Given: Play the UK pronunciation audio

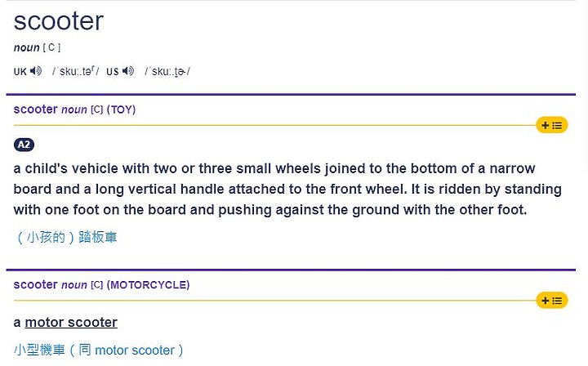Looking at the screenshot, I should pyautogui.click(x=36, y=71).
